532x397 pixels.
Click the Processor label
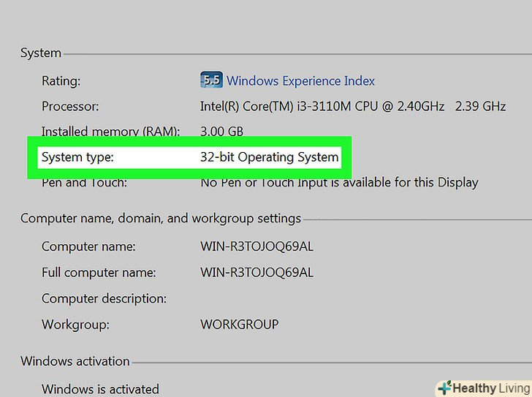click(69, 106)
